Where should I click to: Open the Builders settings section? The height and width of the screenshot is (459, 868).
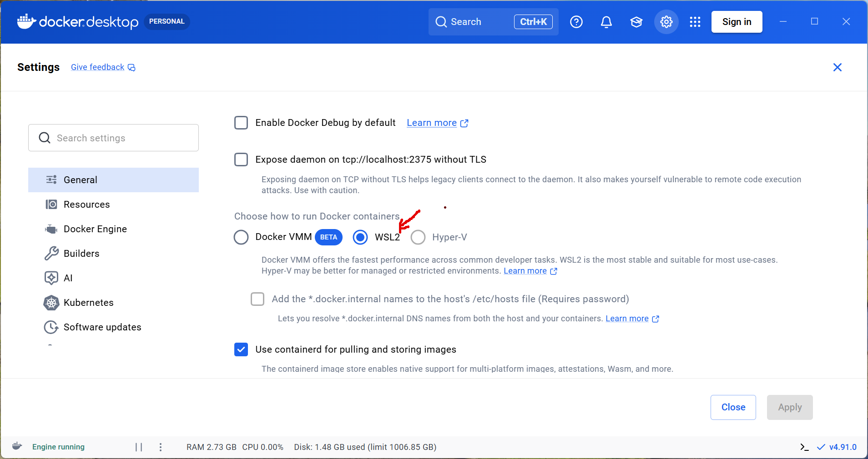click(x=113, y=254)
